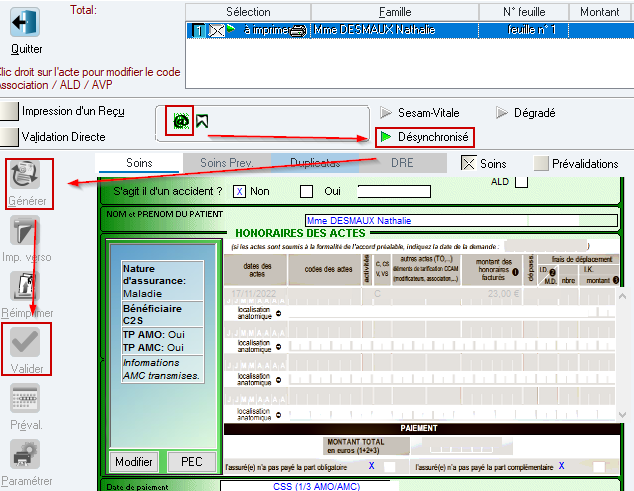This screenshot has width=634, height=491.
Task: Click the accord préalable date field
Action: click(546, 246)
